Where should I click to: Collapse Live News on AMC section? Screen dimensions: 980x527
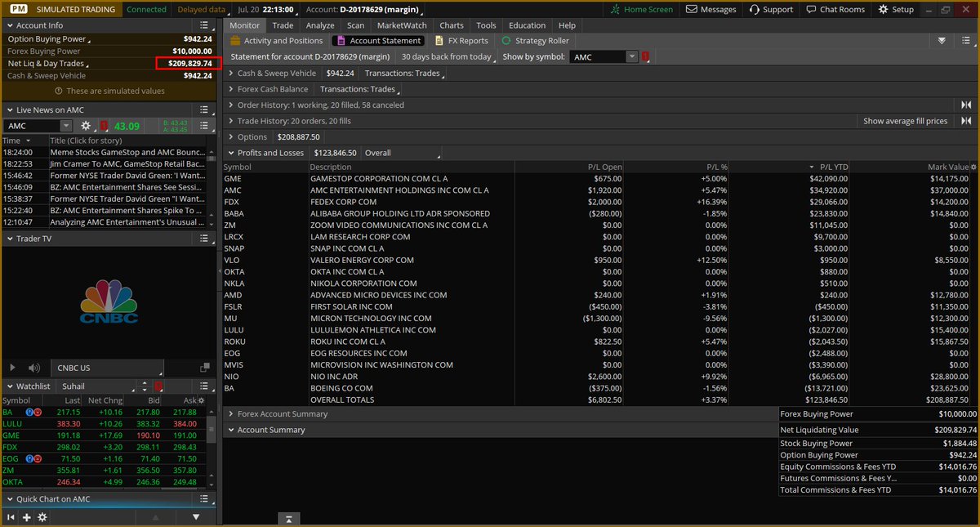[x=10, y=109]
